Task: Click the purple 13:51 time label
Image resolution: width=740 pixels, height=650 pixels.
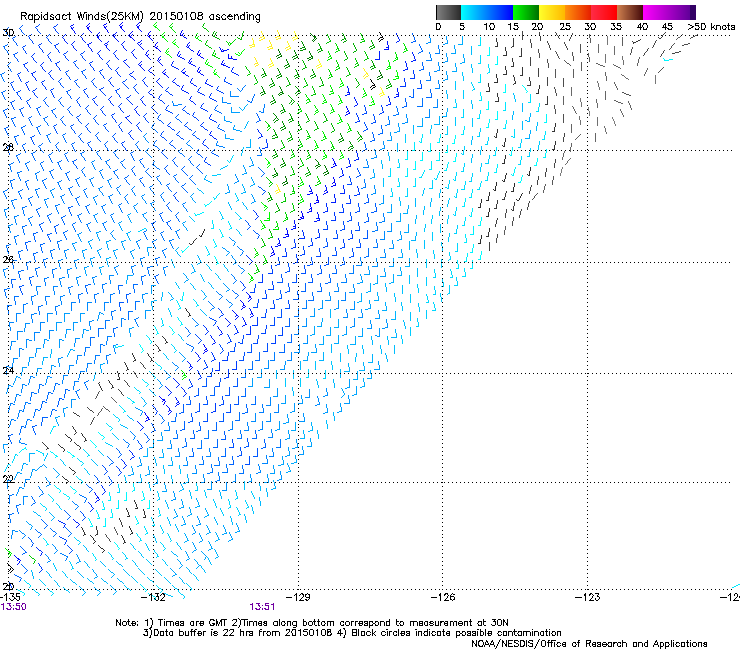Action: (x=262, y=607)
